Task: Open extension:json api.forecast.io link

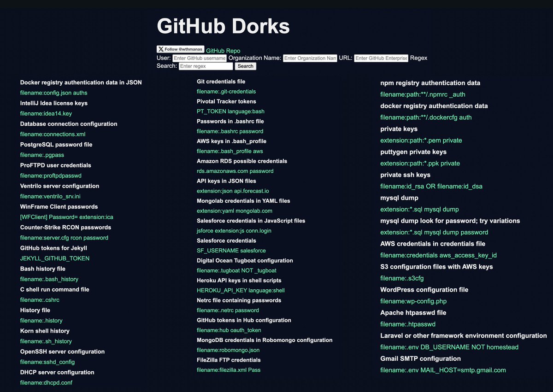Action: pos(233,191)
